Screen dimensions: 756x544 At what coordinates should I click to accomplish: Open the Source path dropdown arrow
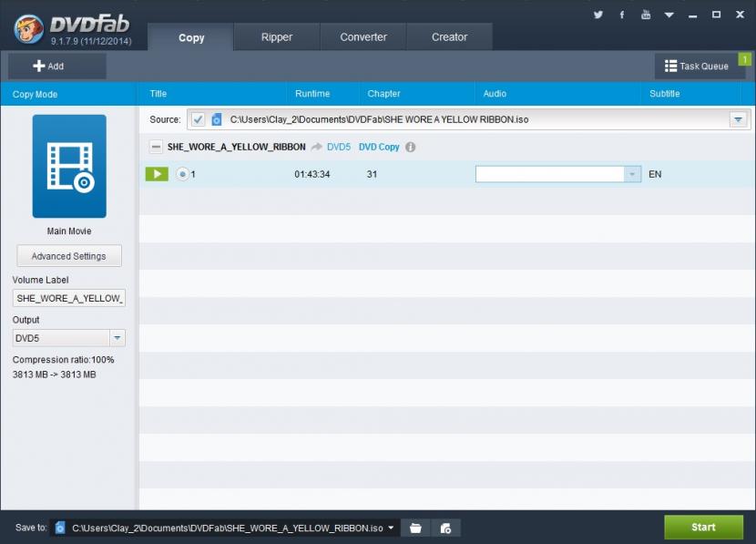click(738, 119)
